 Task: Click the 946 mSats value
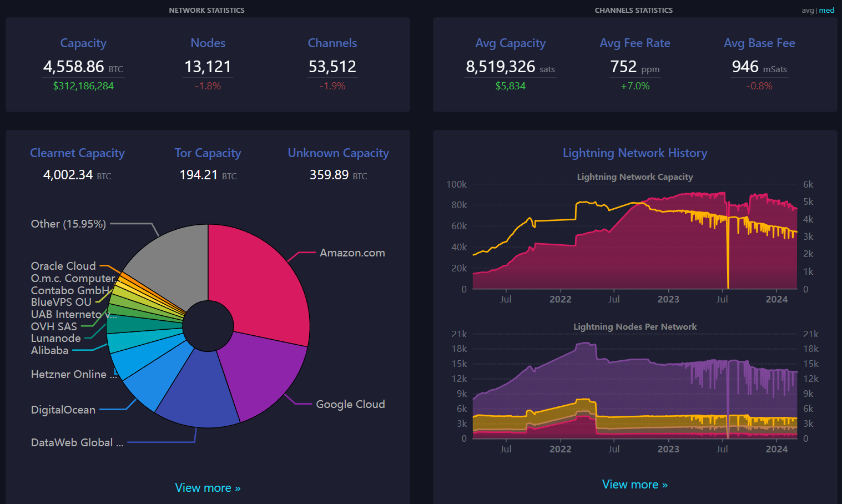click(759, 67)
